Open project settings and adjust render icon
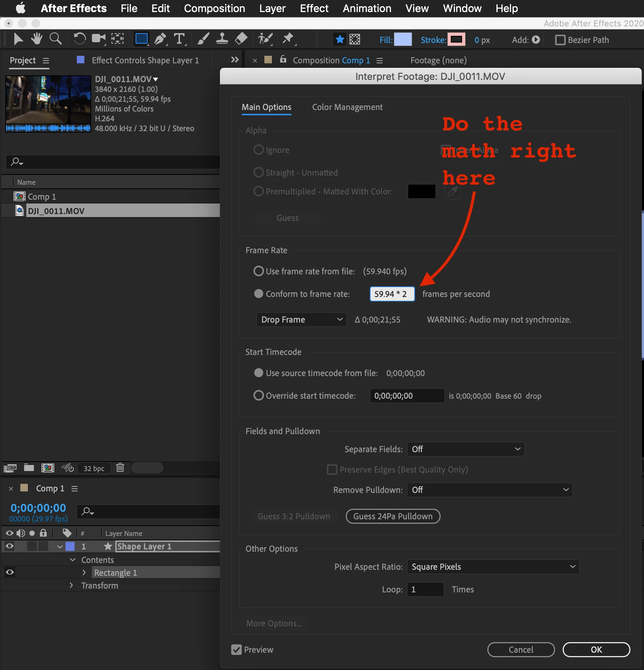This screenshot has height=670, width=644. click(x=68, y=468)
